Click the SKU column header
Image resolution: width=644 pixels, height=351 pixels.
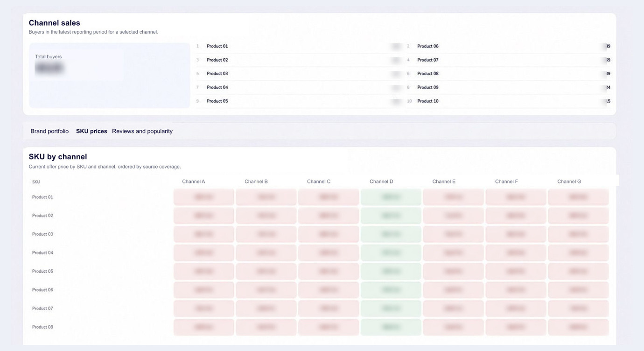click(x=36, y=182)
